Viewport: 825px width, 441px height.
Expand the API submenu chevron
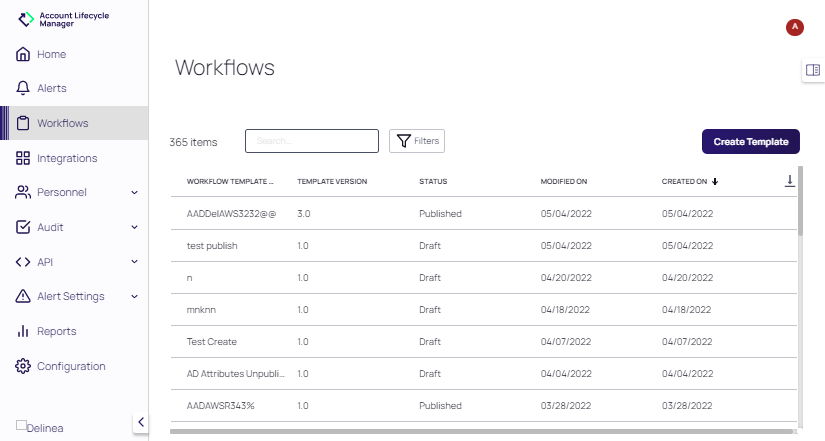click(135, 262)
